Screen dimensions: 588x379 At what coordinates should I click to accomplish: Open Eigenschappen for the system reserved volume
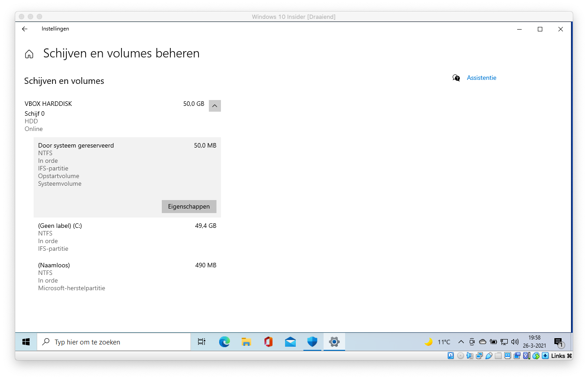click(x=189, y=206)
